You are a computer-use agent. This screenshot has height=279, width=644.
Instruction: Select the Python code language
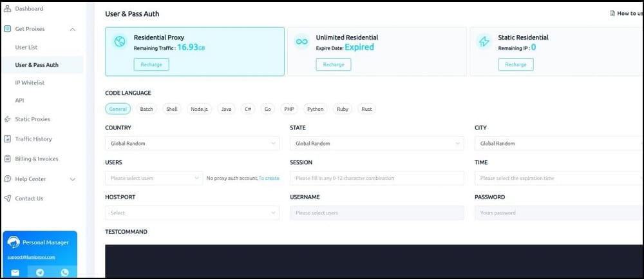pyautogui.click(x=315, y=109)
